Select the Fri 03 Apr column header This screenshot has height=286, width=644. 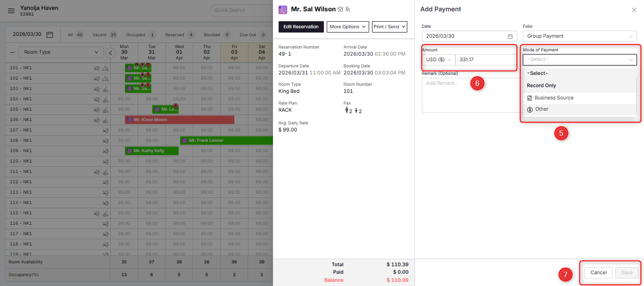234,52
